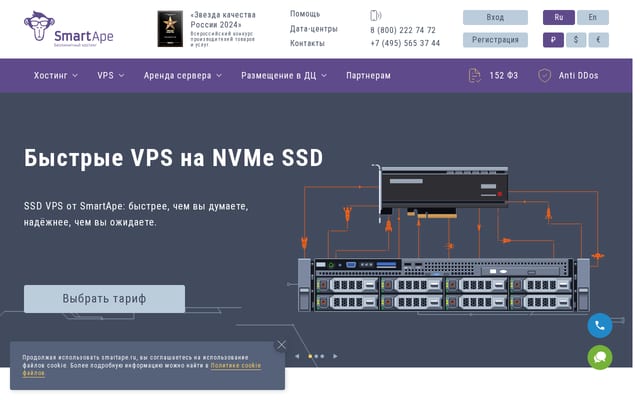
Task: Expand the Размещение в ДЦ menu
Action: (x=284, y=76)
